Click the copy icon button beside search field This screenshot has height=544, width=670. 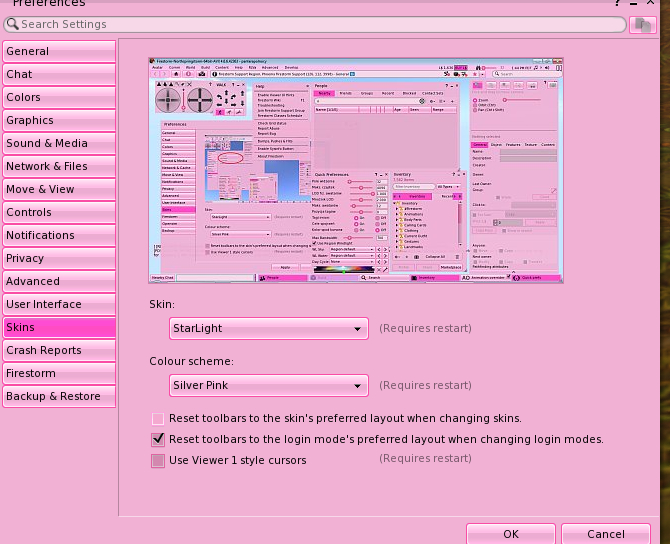(642, 24)
